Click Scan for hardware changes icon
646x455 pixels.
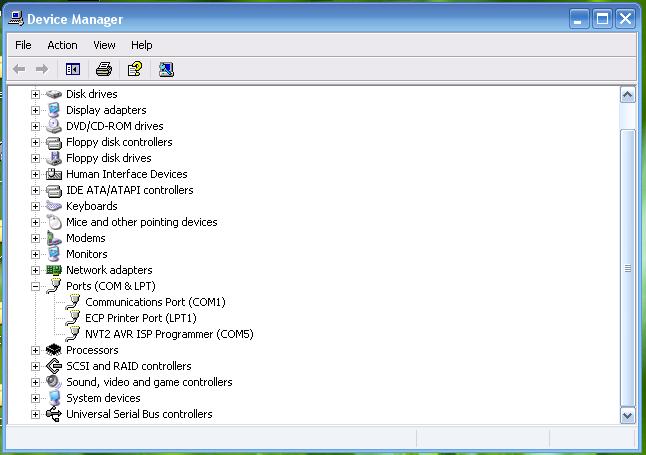(x=166, y=69)
